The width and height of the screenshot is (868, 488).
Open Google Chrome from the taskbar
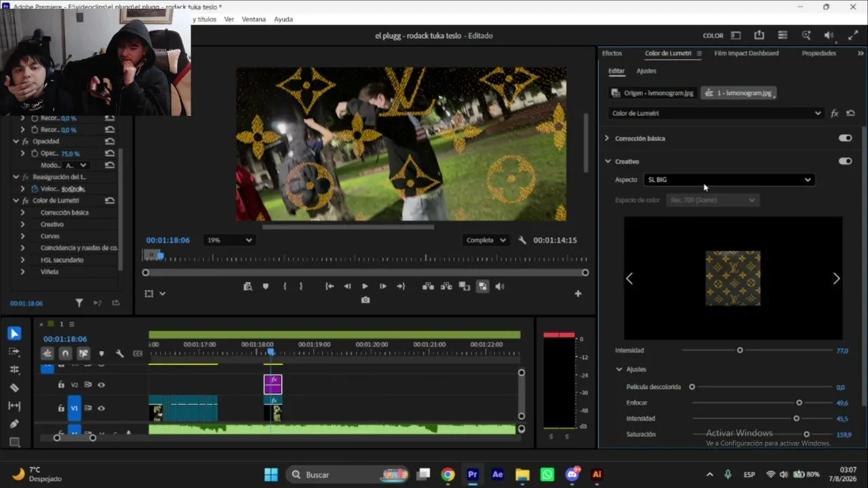point(448,474)
